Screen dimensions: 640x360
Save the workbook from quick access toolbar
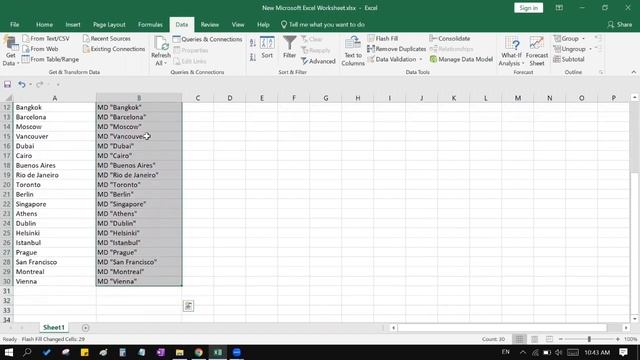7,84
